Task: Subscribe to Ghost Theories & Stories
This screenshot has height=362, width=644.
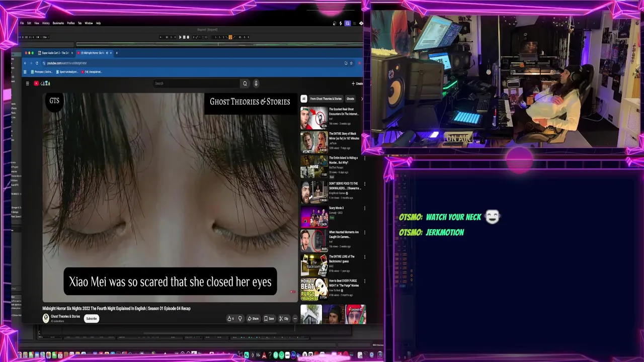Action: pyautogui.click(x=91, y=318)
